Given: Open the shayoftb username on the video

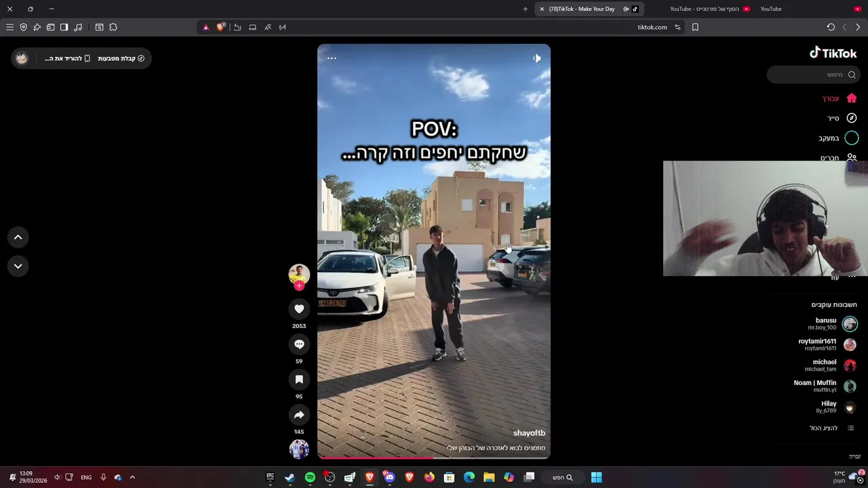Looking at the screenshot, I should 529,433.
